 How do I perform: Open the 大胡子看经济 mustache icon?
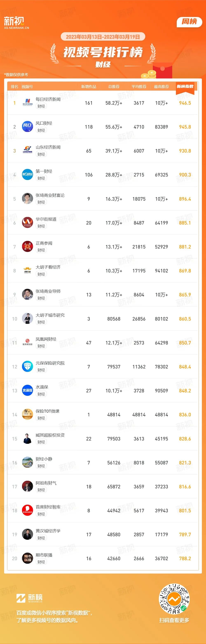[x=27, y=271]
